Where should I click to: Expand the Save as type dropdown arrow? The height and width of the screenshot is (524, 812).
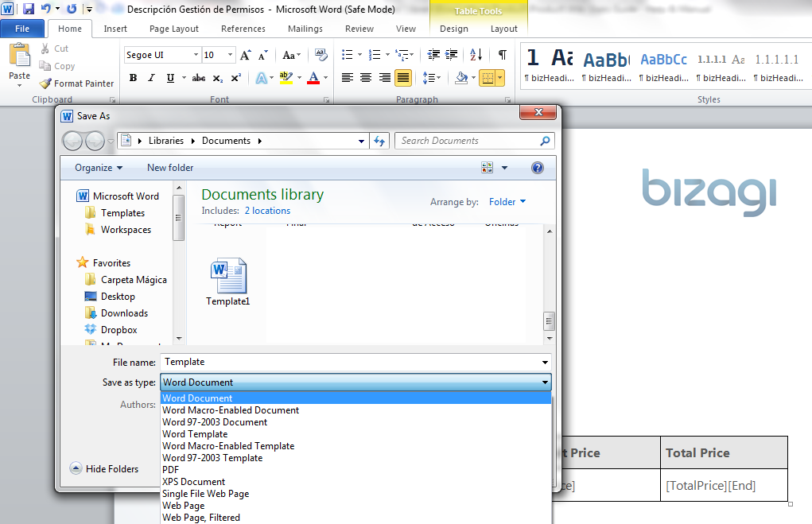[x=545, y=382]
